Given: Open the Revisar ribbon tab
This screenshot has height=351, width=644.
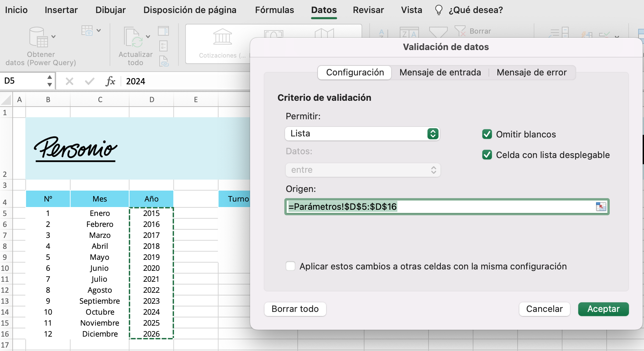Looking at the screenshot, I should tap(368, 10).
